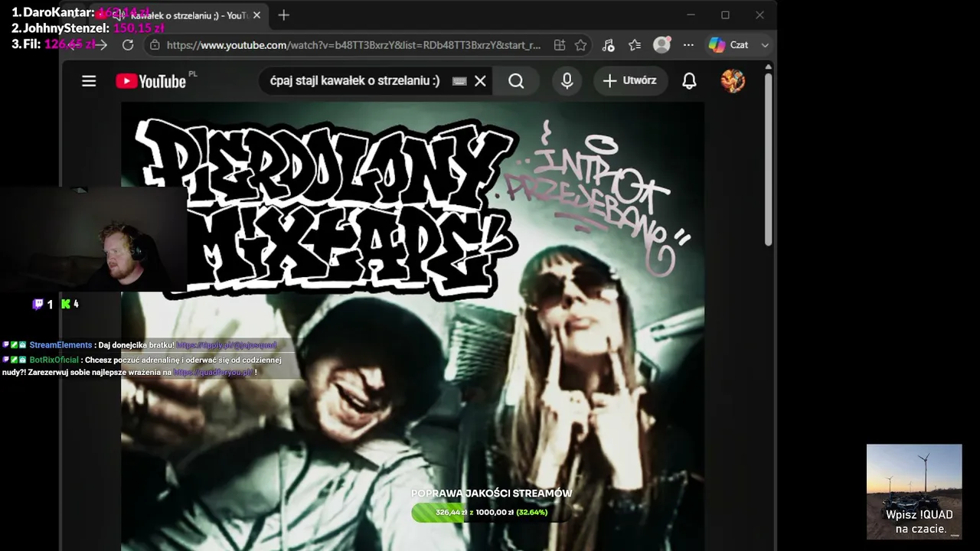The width and height of the screenshot is (980, 551).
Task: Expand the chevron beside Czat
Action: click(x=764, y=45)
